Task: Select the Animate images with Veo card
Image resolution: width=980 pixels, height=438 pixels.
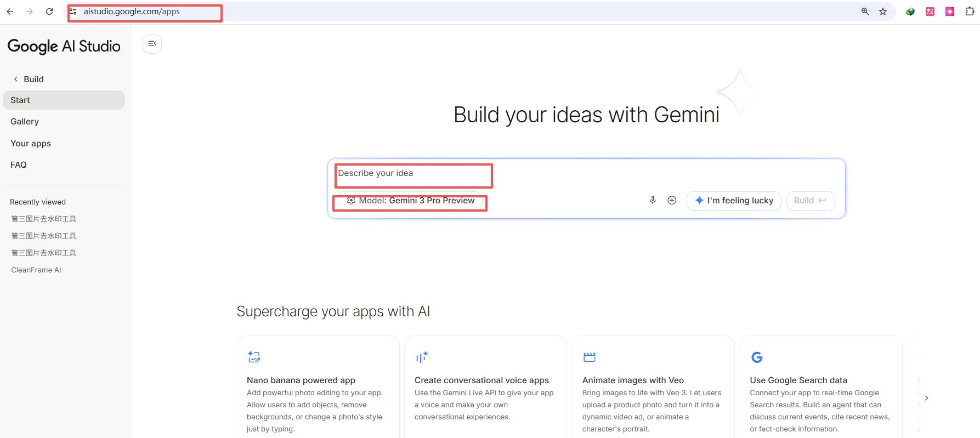Action: 653,389
